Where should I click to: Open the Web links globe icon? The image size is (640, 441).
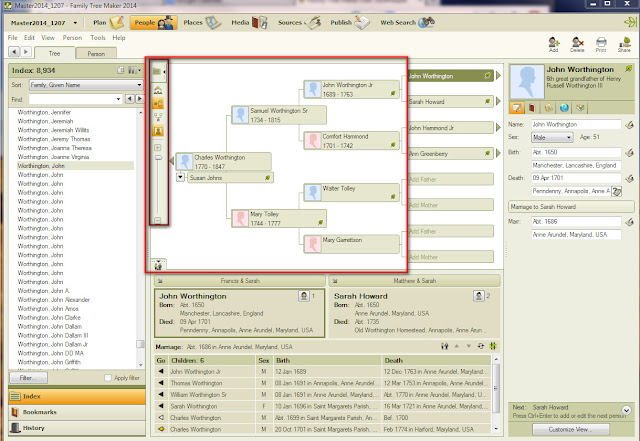[x=564, y=108]
